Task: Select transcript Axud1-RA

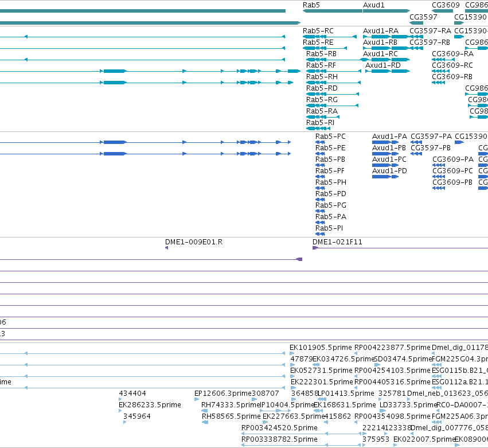Action: coord(381,31)
